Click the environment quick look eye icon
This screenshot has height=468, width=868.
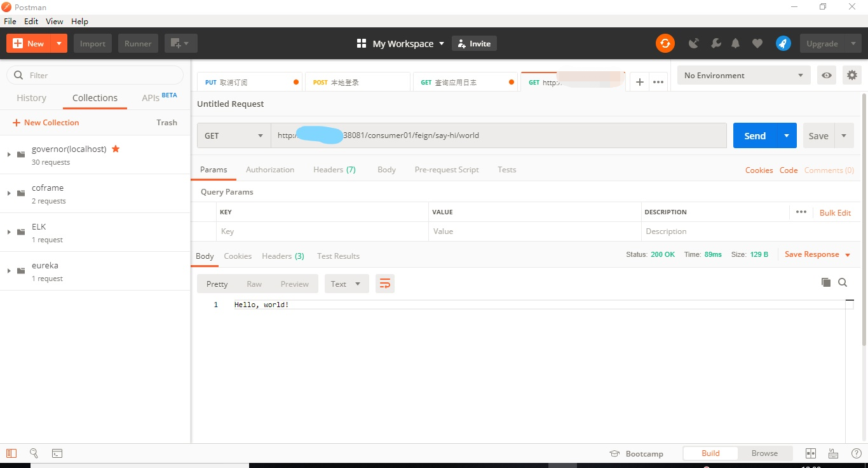[x=826, y=75]
